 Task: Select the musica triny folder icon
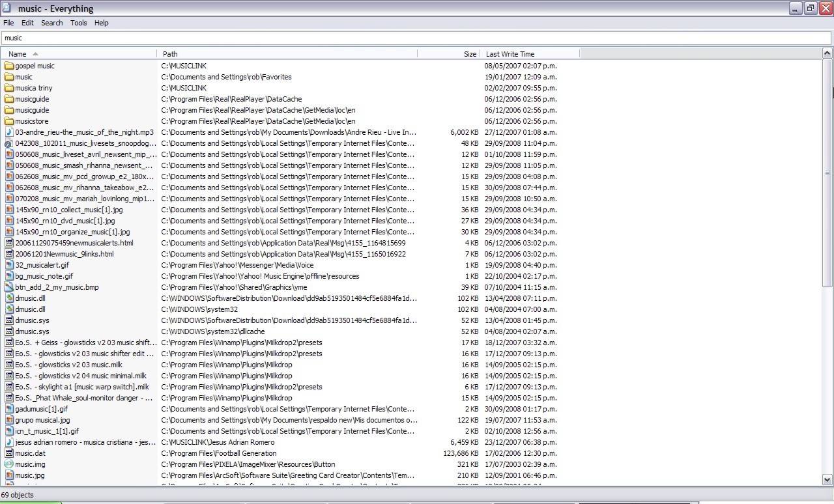pyautogui.click(x=9, y=88)
